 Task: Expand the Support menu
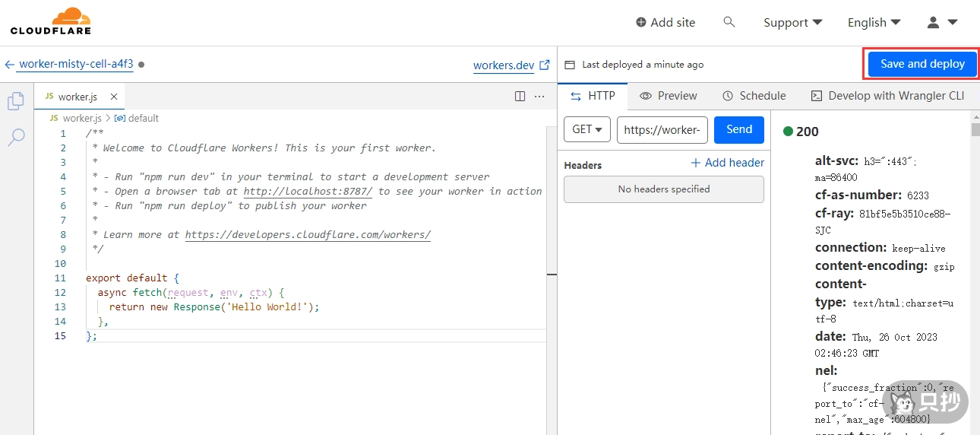click(x=792, y=22)
